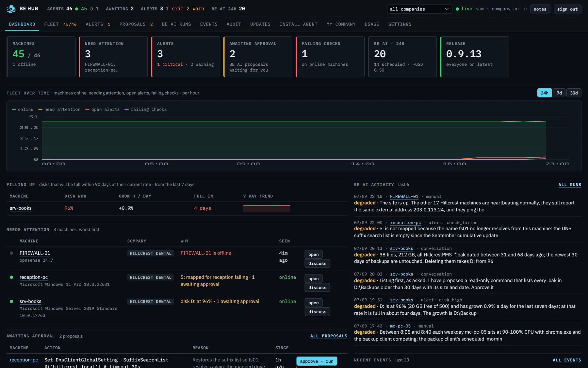Open the My Company tab
Screen dimensions: 588x368
[341, 24]
